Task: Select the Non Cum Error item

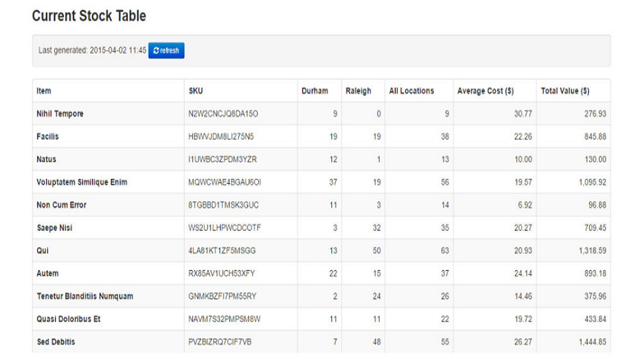Action: [x=62, y=205]
